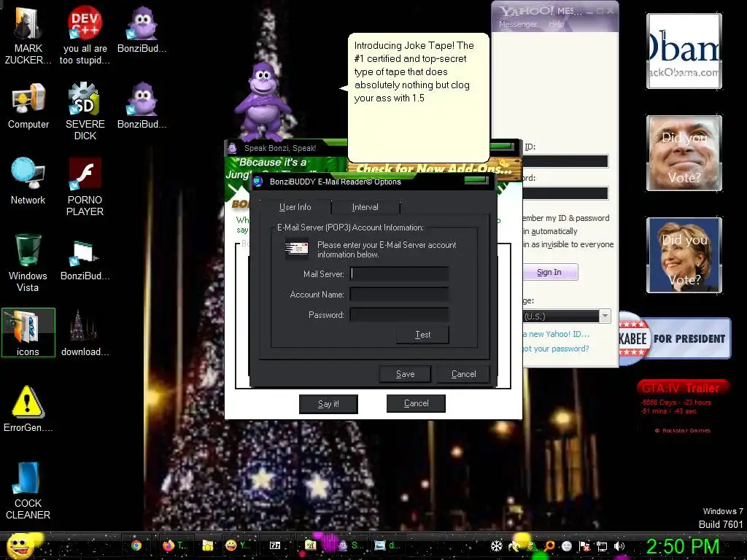
Task: Open the volume speaker tray icon
Action: click(619, 546)
